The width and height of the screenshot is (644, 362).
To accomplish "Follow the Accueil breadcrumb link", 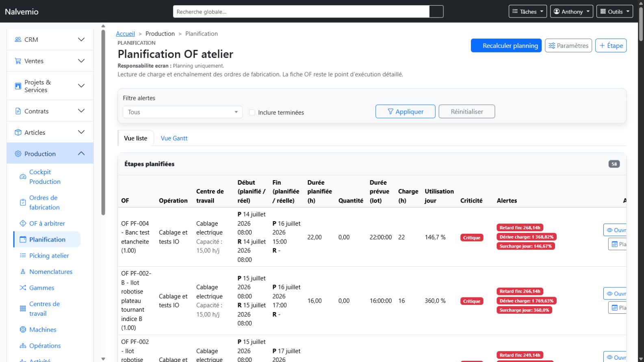I will [x=126, y=34].
